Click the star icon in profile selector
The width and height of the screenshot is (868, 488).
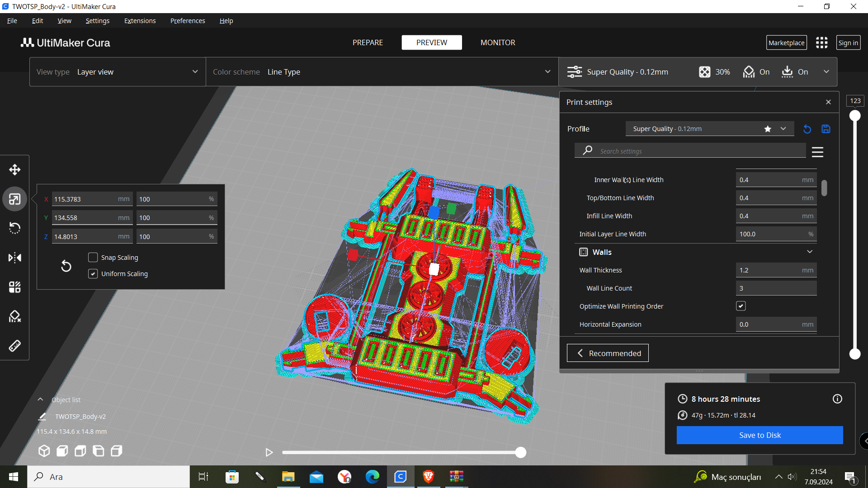pyautogui.click(x=768, y=129)
